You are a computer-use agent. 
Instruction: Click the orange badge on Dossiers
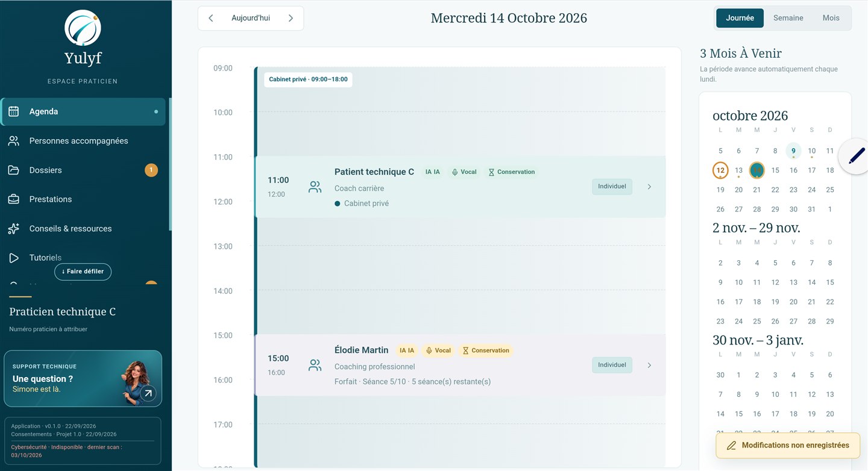point(151,170)
